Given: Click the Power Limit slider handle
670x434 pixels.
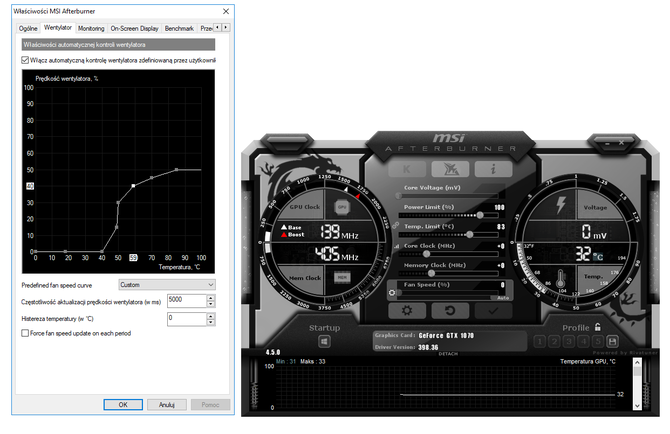Looking at the screenshot, I should click(x=480, y=215).
